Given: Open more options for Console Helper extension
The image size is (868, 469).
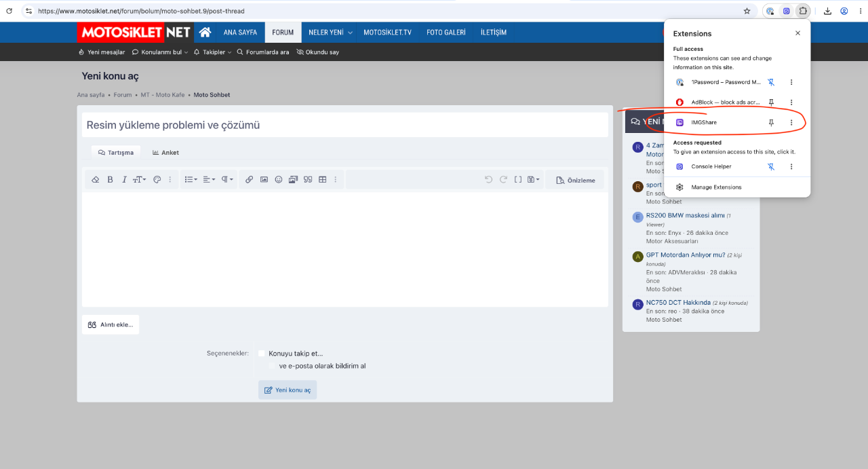Looking at the screenshot, I should pos(791,166).
